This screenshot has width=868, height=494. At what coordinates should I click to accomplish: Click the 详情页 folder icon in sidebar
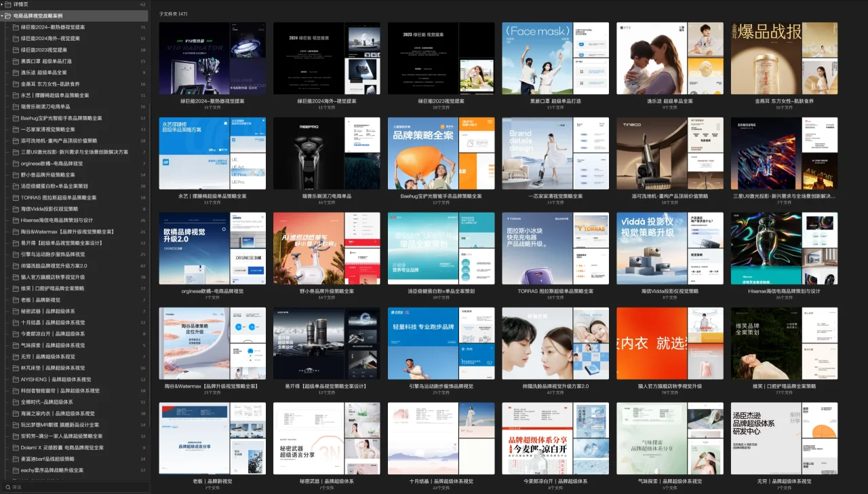tap(8, 4)
